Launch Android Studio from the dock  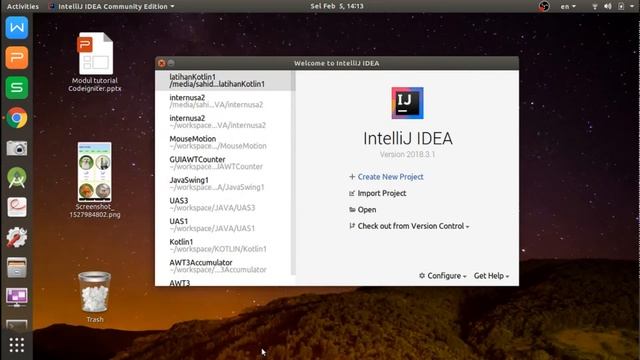[x=17, y=178]
